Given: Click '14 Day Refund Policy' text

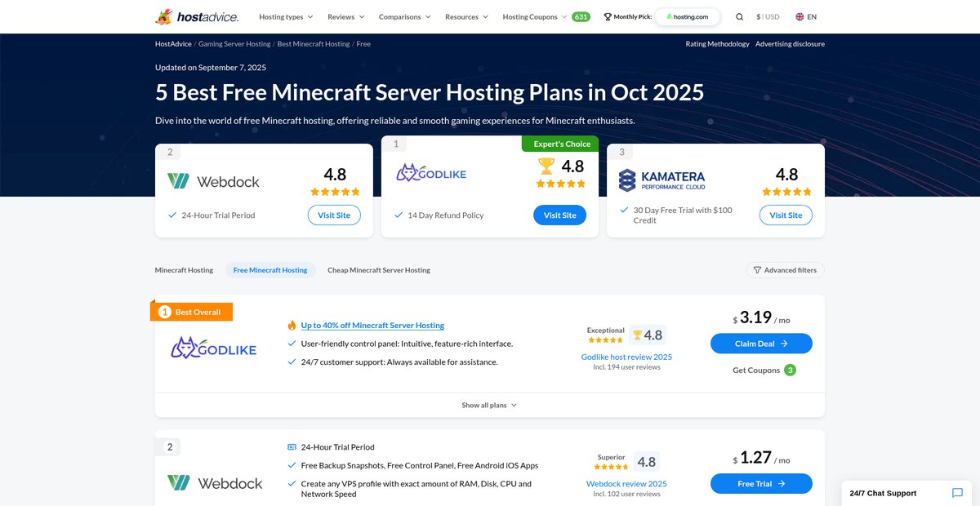Looking at the screenshot, I should point(445,215).
